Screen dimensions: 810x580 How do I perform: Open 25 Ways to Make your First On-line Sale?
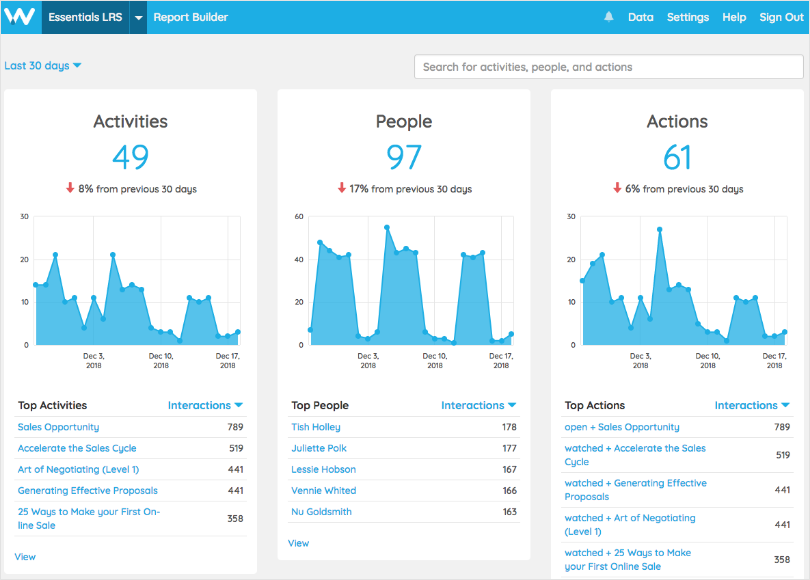(x=89, y=519)
